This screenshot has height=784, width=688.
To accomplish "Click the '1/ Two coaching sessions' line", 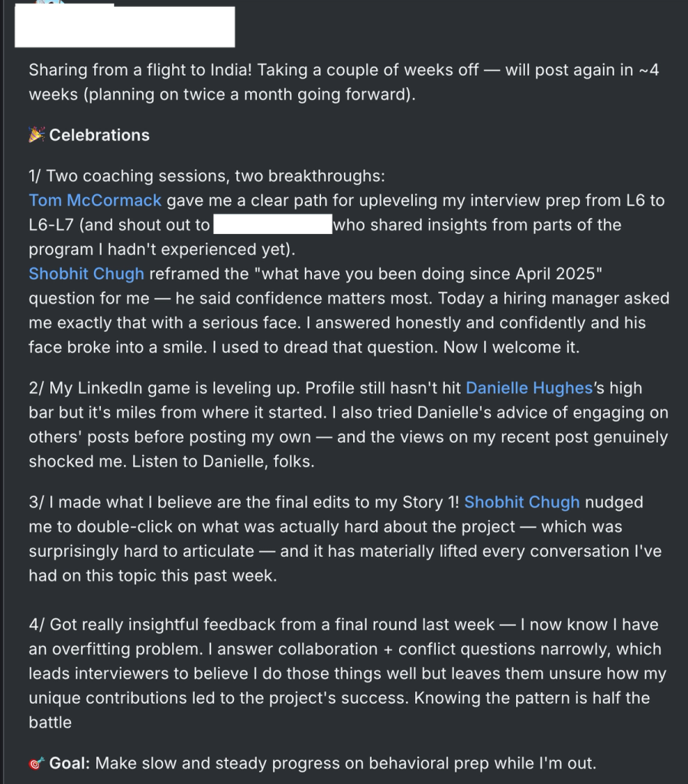I will click(206, 176).
